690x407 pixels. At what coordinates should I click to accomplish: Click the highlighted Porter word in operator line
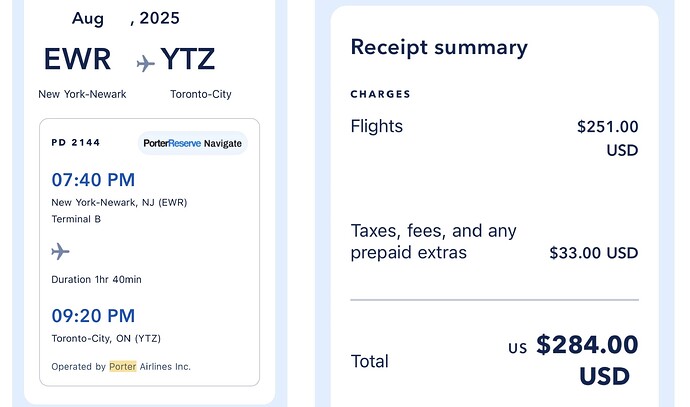(122, 366)
